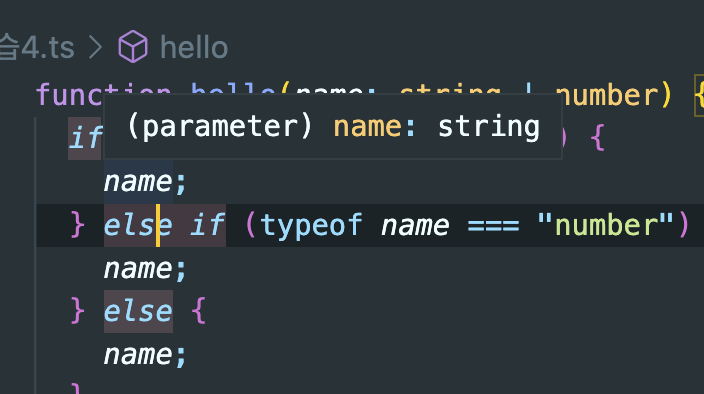Click the number type in function signature
The width and height of the screenshot is (704, 394).
(607, 96)
